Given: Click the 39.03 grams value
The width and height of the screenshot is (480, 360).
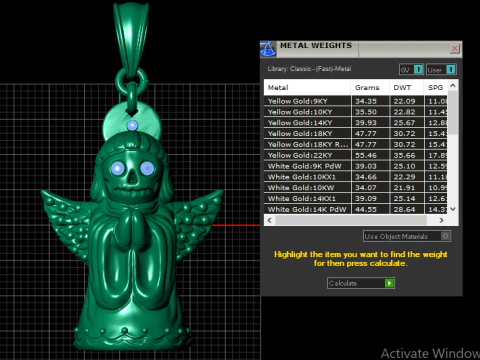Looking at the screenshot, I should 366,166.
